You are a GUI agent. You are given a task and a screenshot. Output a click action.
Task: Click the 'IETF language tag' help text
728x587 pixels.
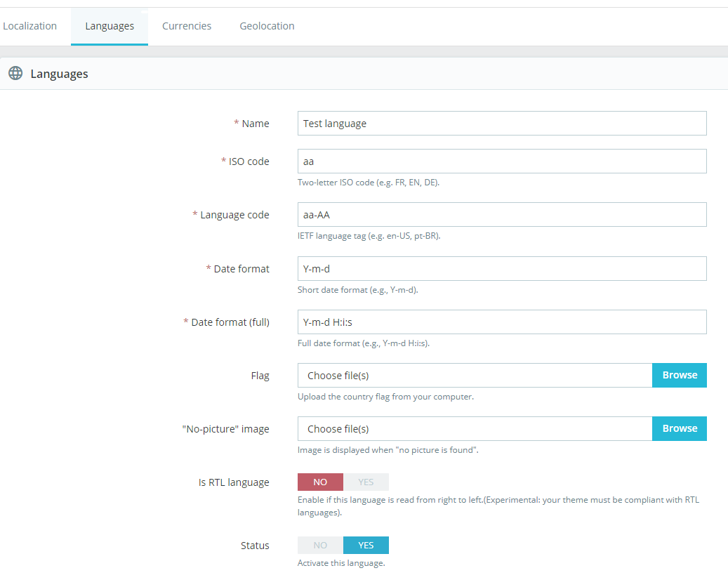(x=369, y=236)
